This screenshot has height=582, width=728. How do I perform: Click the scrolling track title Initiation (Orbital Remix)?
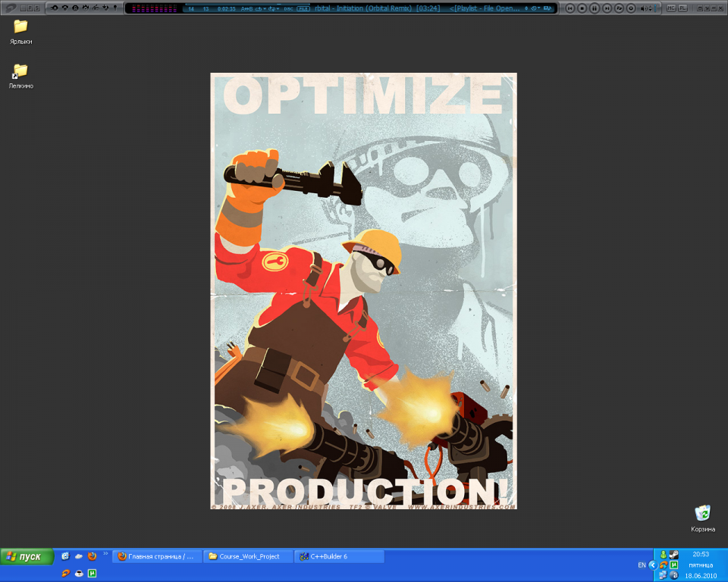coord(374,8)
